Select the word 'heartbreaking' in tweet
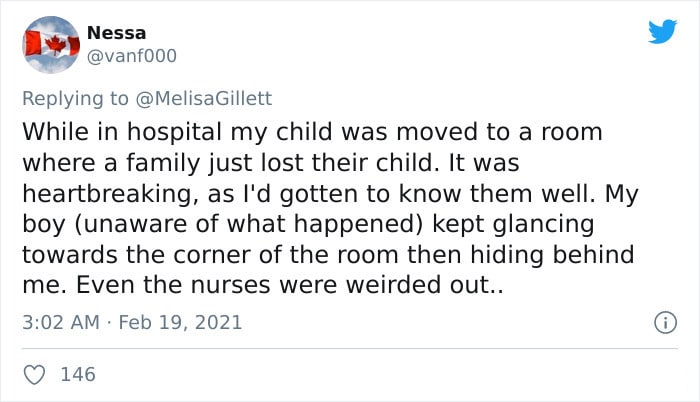 pyautogui.click(x=109, y=194)
